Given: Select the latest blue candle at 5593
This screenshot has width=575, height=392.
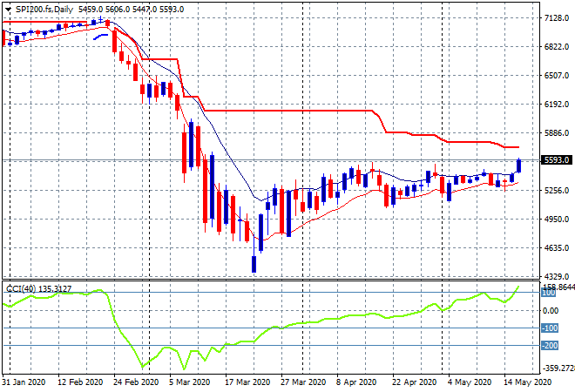Looking at the screenshot, I should (519, 166).
